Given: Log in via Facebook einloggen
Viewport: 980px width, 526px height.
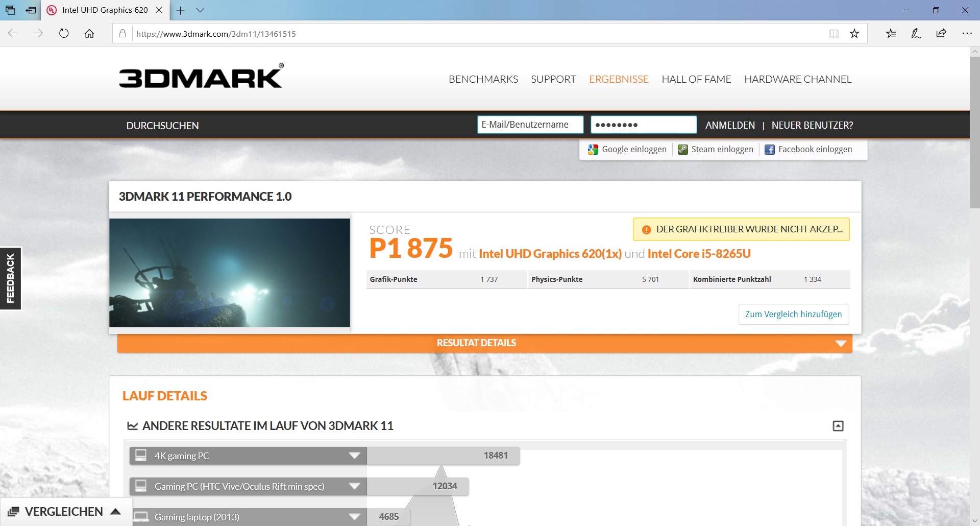Looking at the screenshot, I should pos(815,149).
